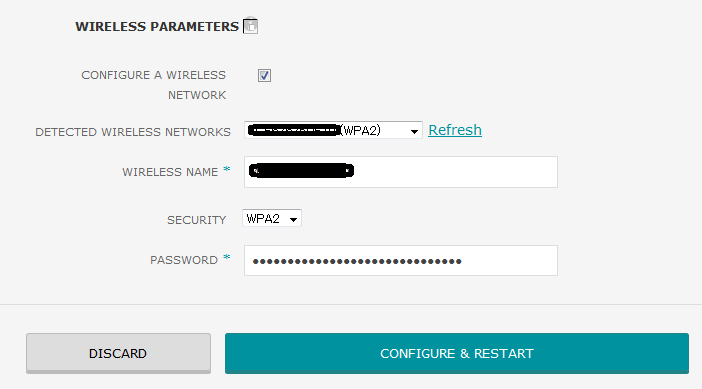The height and width of the screenshot is (389, 702).
Task: Open the Security WPA2 dropdown
Action: 272,218
